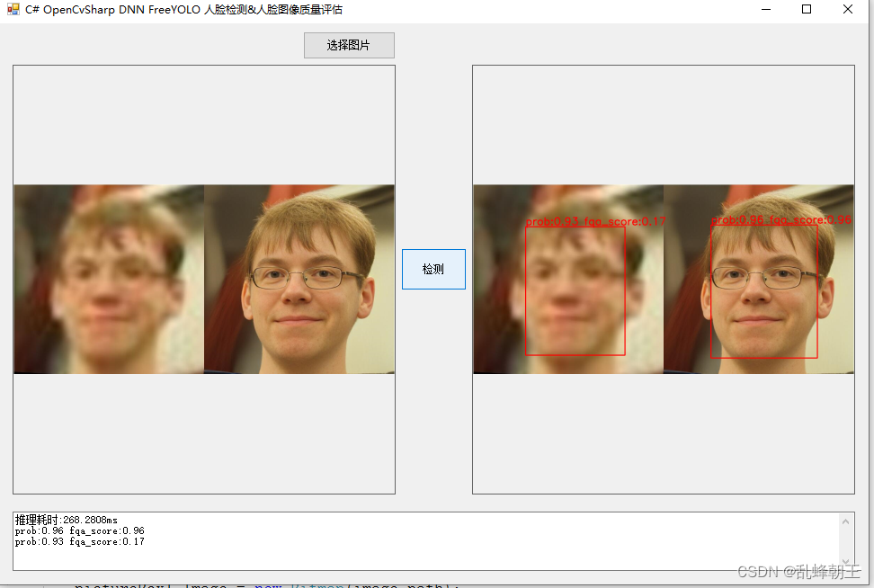Click the 选择图片 button to choose an image
Viewport: 874px width, 588px height.
[x=349, y=45]
